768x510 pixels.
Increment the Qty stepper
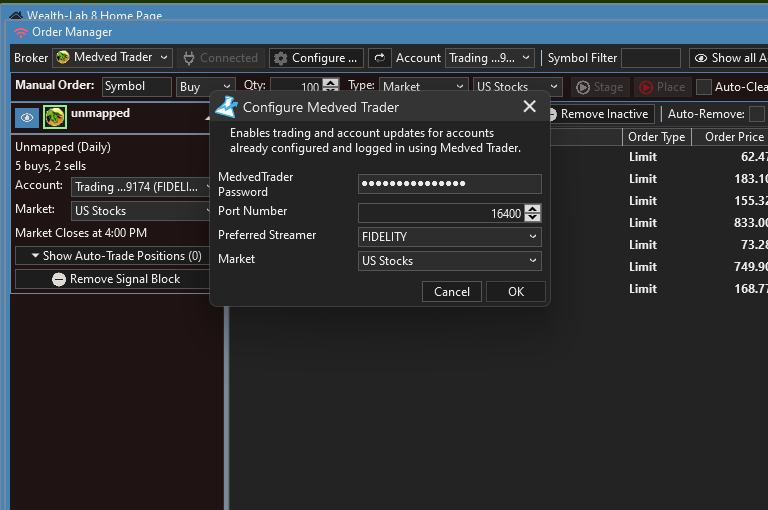coord(331,82)
